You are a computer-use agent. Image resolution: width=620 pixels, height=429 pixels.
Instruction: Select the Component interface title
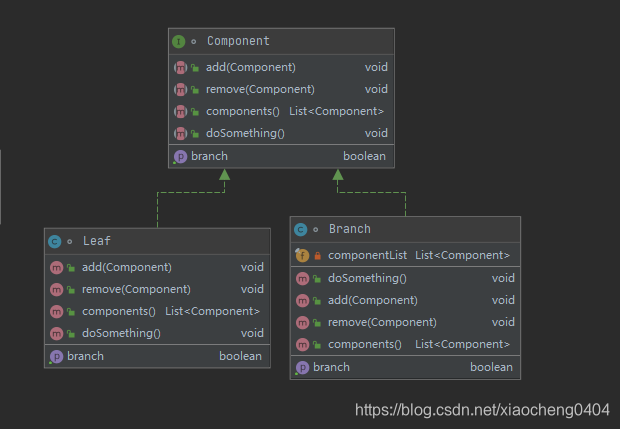coord(238,41)
